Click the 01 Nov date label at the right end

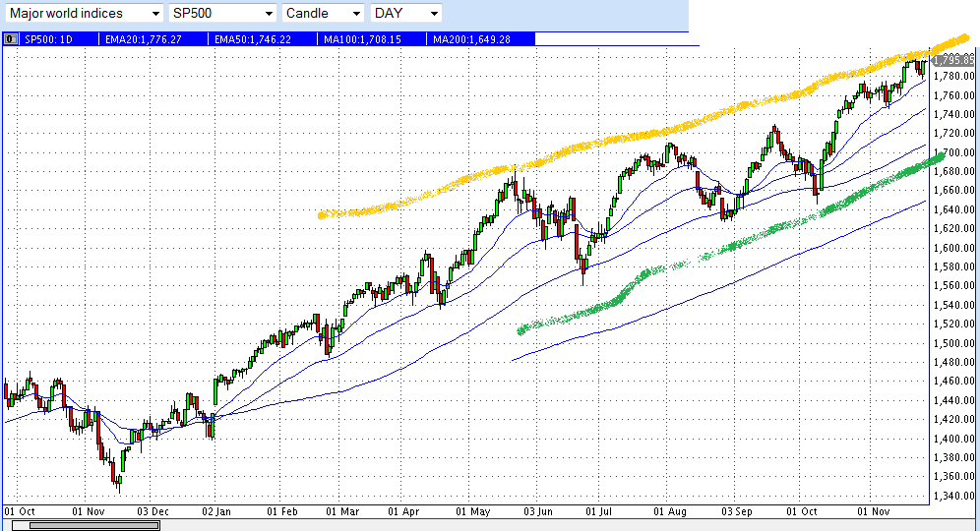coord(874,511)
